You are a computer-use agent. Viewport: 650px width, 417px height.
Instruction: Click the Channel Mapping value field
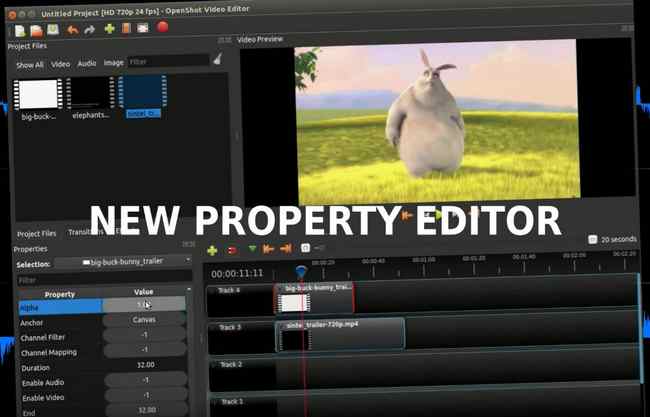coord(145,349)
